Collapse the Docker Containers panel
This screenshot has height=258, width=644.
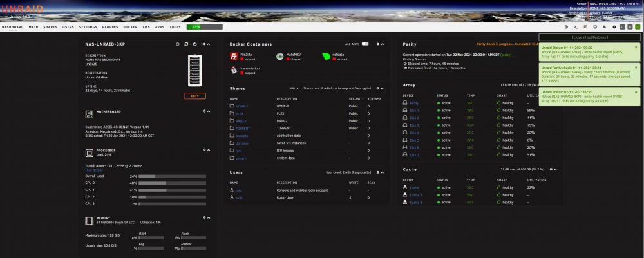[383, 44]
